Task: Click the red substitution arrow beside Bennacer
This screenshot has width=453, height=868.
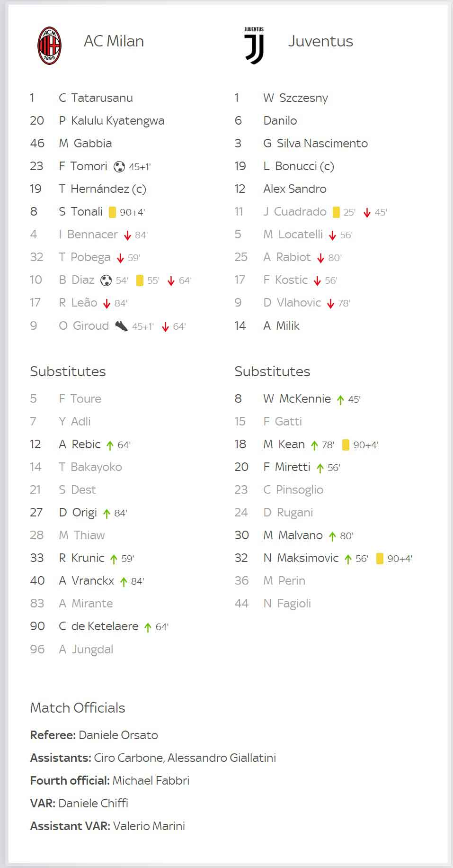Action: 127,235
